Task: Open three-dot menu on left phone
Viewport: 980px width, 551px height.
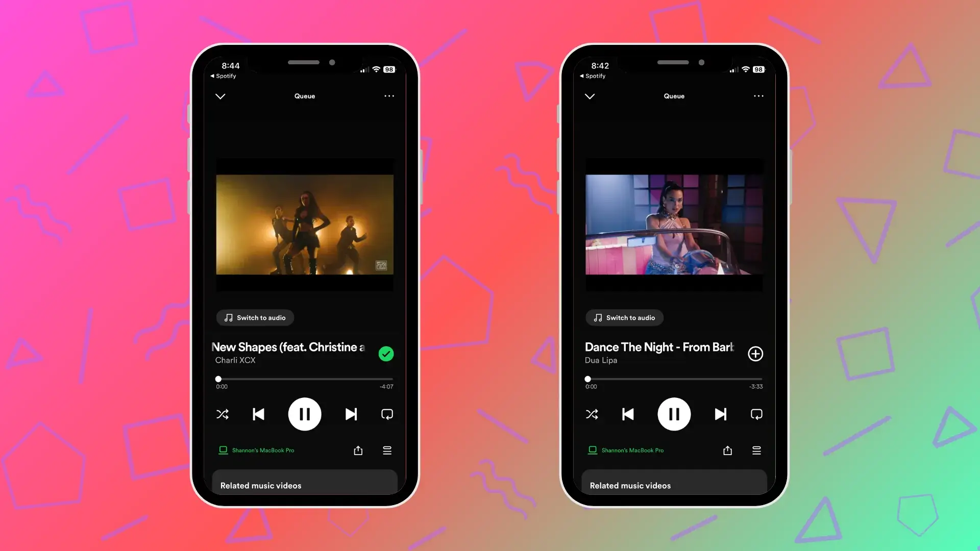Action: pyautogui.click(x=389, y=96)
